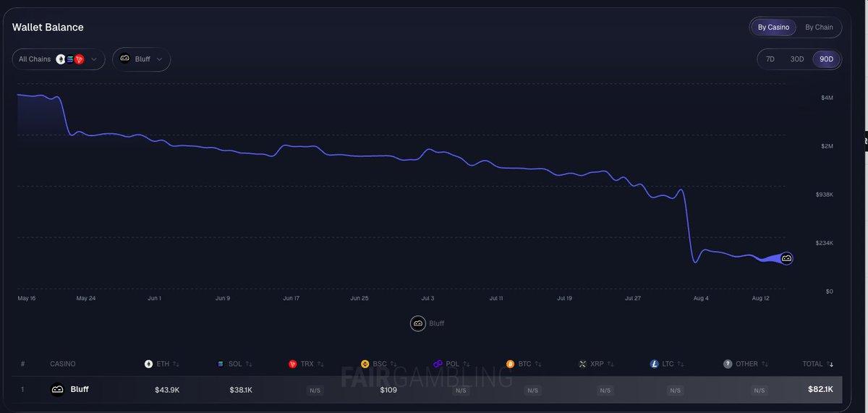
Task: Click the Tron icon in table header
Action: tap(293, 364)
